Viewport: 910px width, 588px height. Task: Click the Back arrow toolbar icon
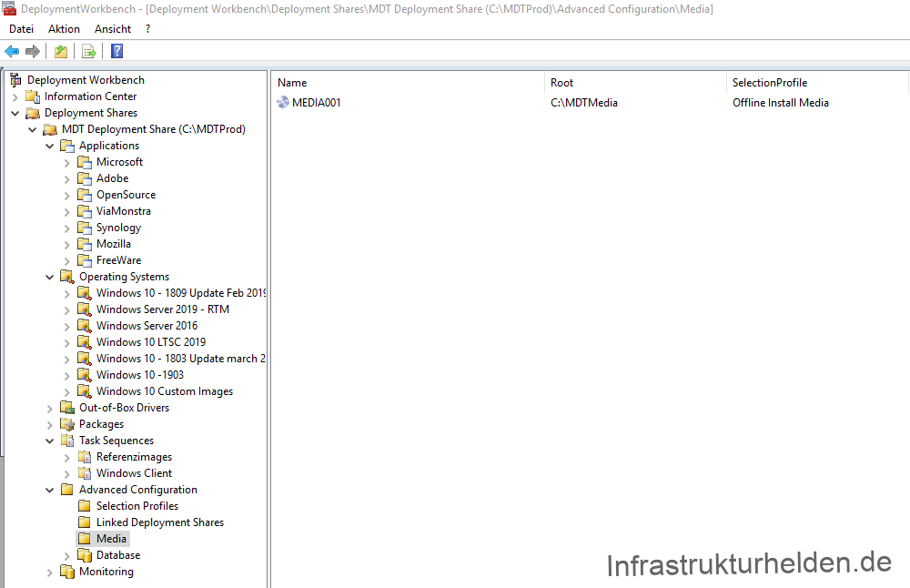[x=12, y=52]
